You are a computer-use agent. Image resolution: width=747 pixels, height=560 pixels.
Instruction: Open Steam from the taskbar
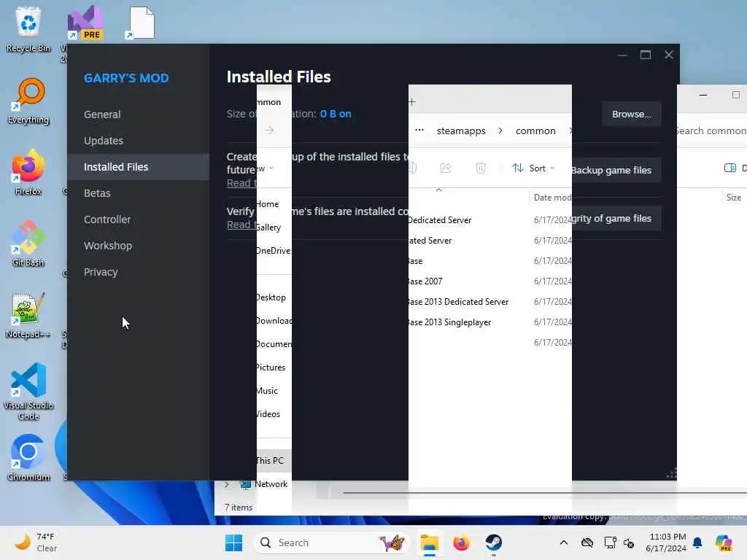494,542
